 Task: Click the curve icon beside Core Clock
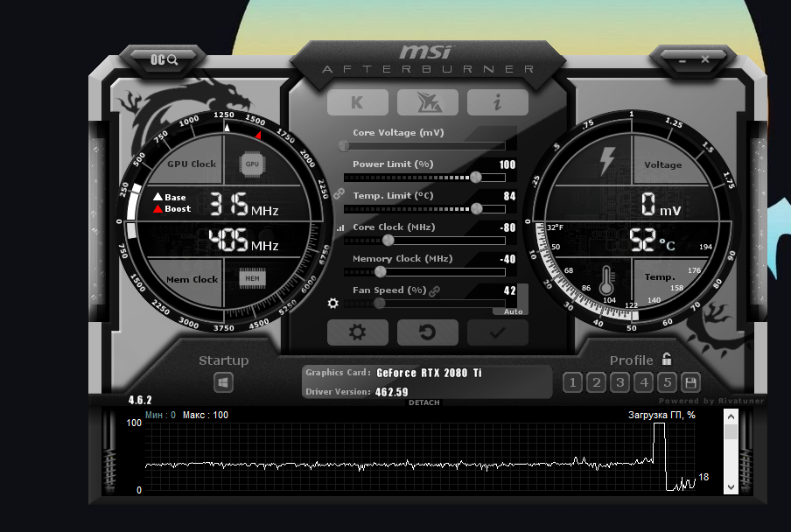coord(340,227)
